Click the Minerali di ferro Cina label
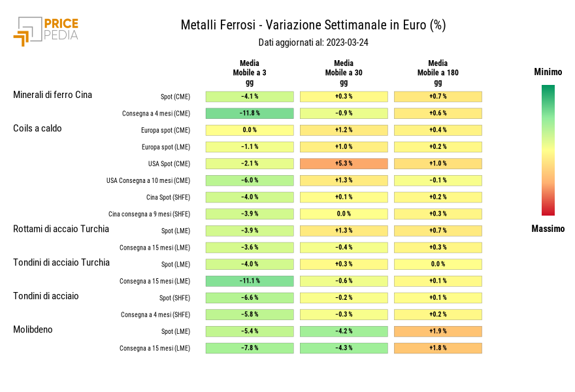Image resolution: width=575 pixels, height=392 pixels. pyautogui.click(x=52, y=95)
